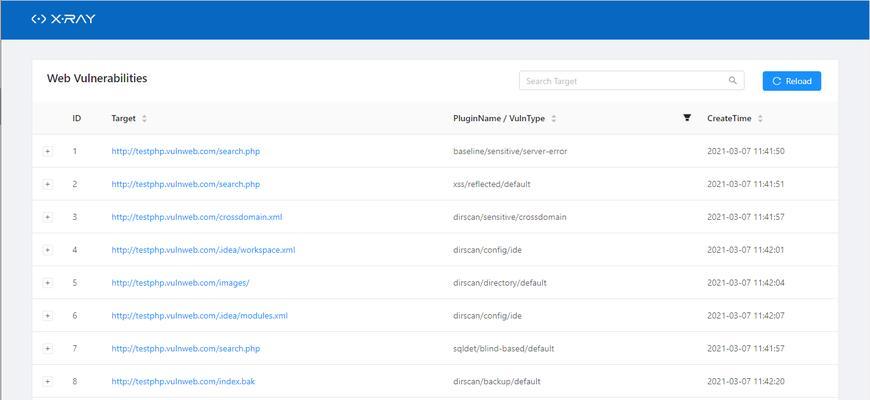Screen dimensions: 870x400
Task: Click the search magnifier icon
Action: coord(733,80)
